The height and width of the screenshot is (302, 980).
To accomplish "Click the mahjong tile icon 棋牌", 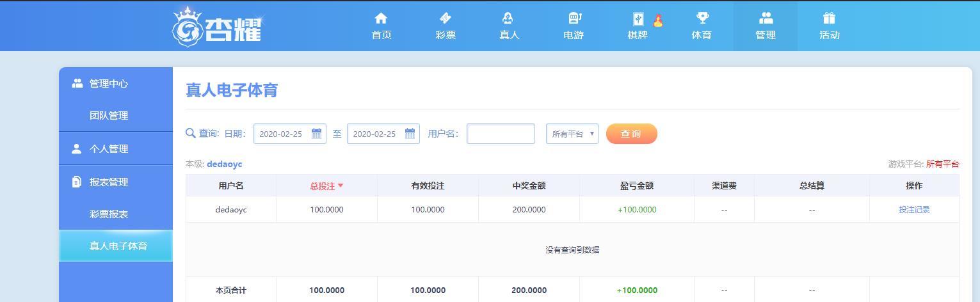I will click(x=638, y=19).
